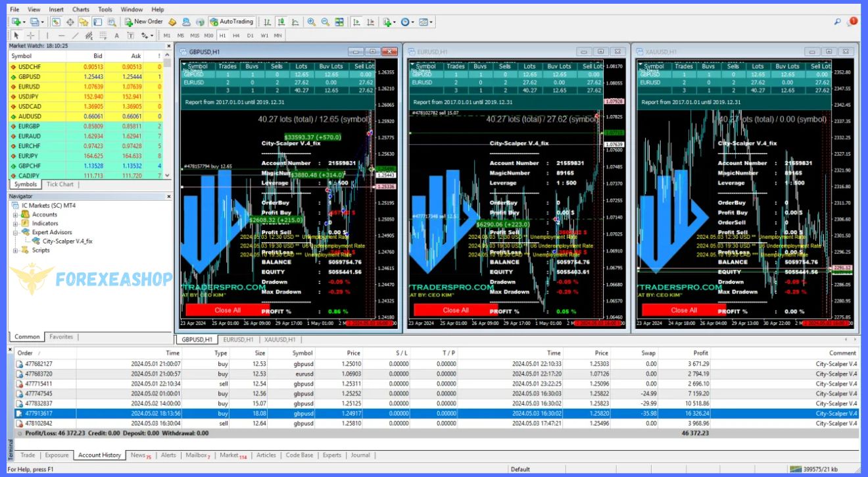Switch to XAUUSD,H1 chart tab
The image size is (868, 477).
[280, 339]
